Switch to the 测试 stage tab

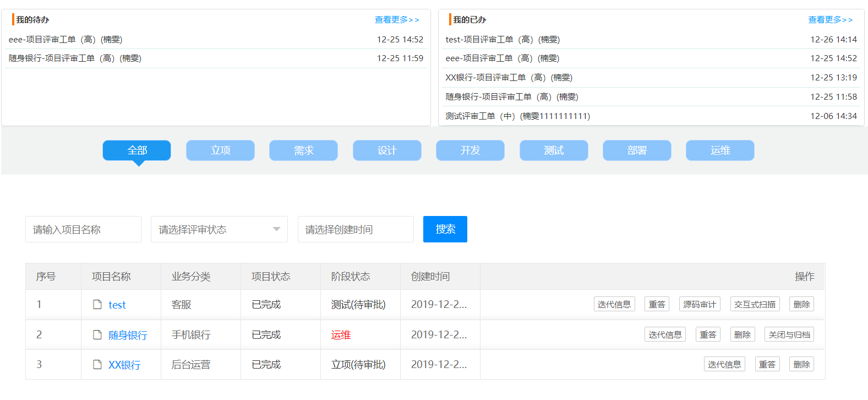pyautogui.click(x=554, y=150)
